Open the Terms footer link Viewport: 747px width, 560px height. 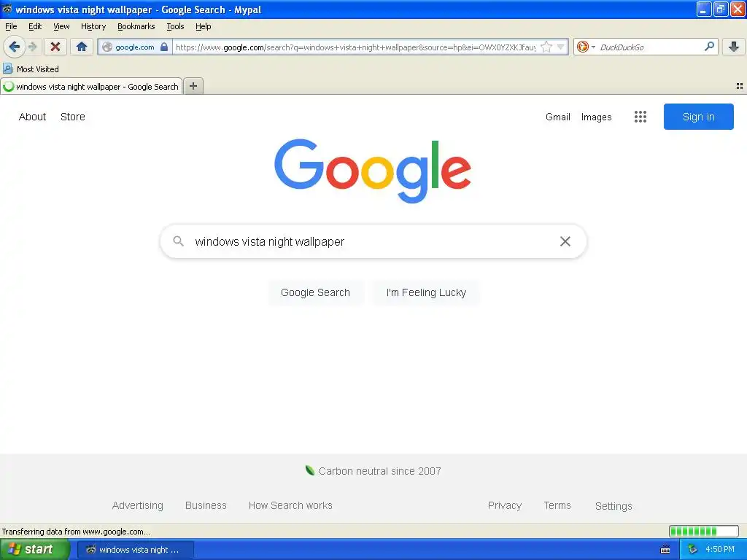(x=557, y=505)
